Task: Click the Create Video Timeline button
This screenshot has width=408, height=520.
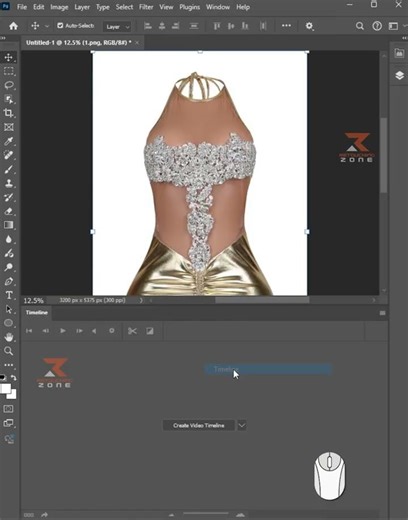Action: pyautogui.click(x=199, y=425)
